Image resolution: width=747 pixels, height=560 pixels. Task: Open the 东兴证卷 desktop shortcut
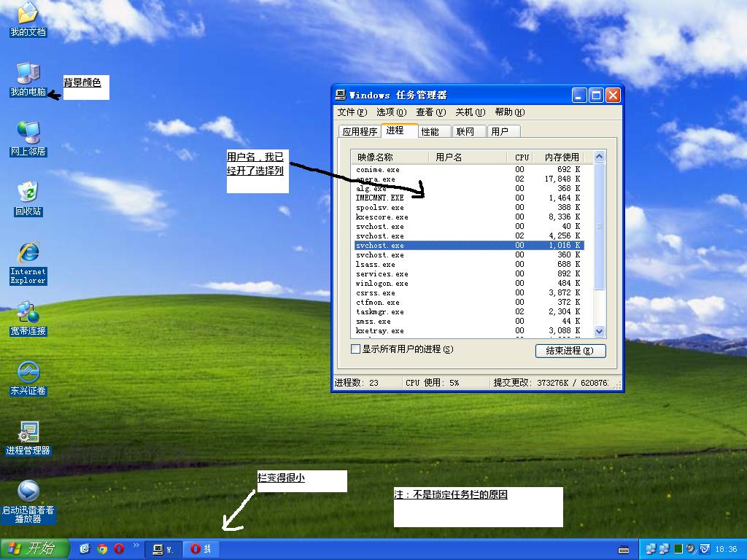coord(28,378)
